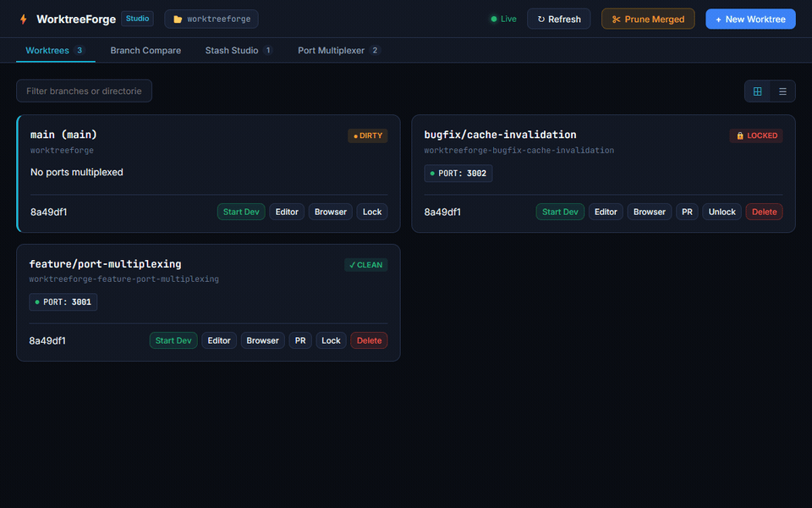Click the bugfix/cache-invalidation branch title
This screenshot has width=812, height=508.
[x=500, y=135]
